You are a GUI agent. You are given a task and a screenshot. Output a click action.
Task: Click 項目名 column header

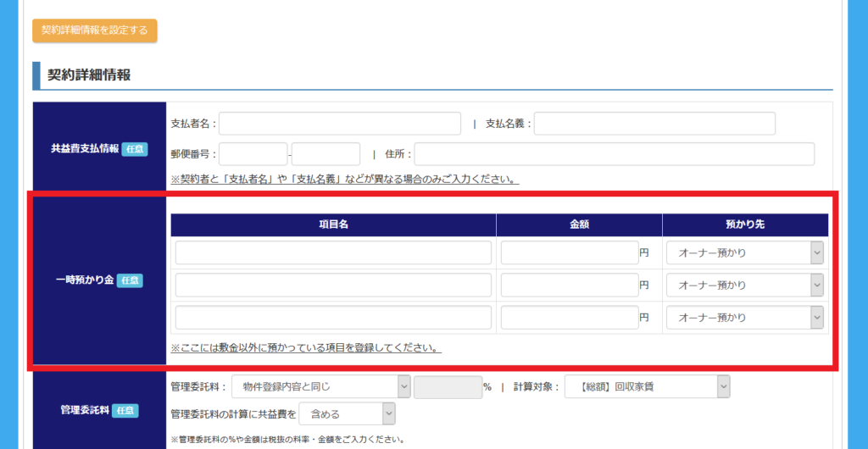(333, 225)
